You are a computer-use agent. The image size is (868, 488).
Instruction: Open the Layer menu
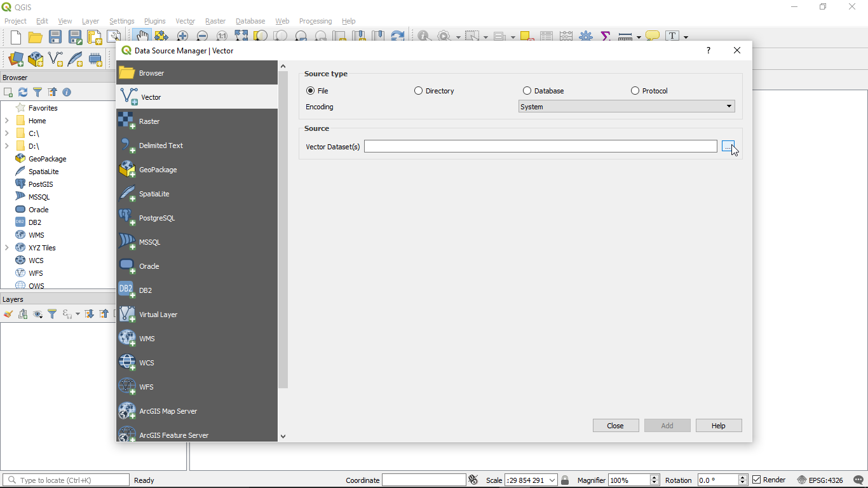pyautogui.click(x=90, y=21)
